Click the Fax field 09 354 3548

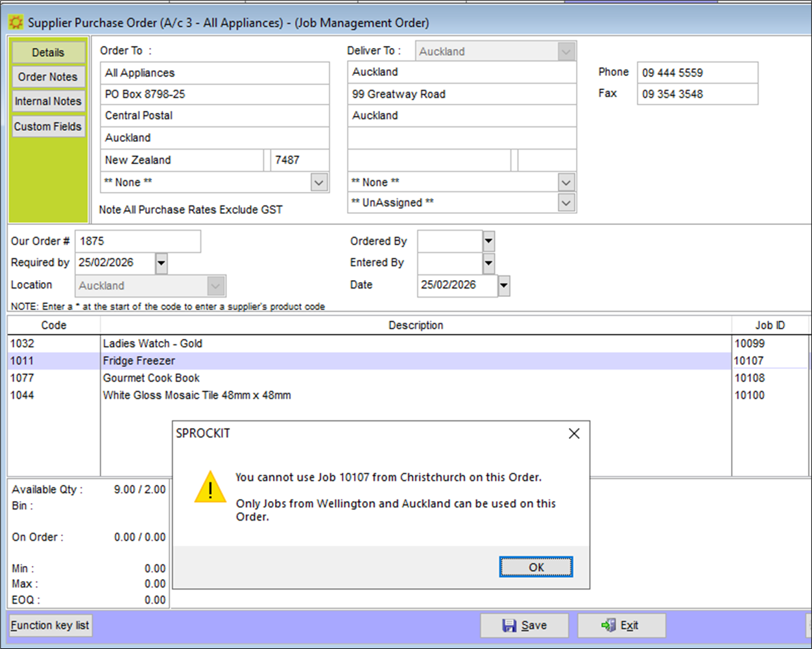pyautogui.click(x=697, y=94)
